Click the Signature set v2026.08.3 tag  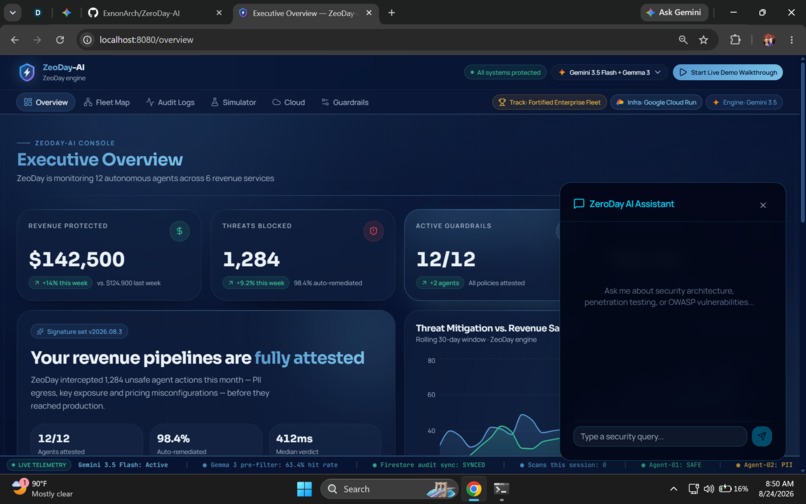(x=79, y=332)
